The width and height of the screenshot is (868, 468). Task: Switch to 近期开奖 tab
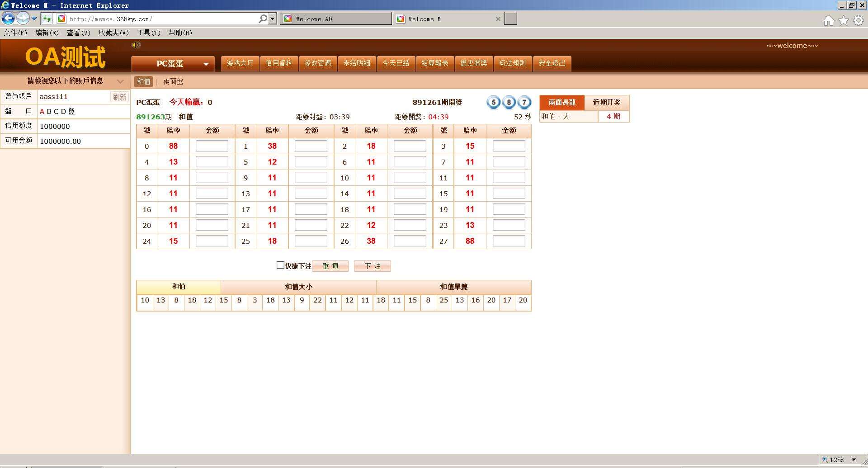click(607, 103)
